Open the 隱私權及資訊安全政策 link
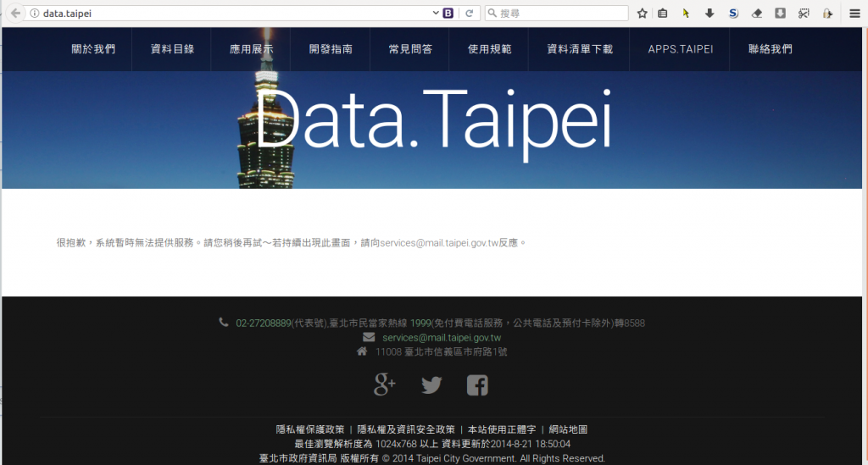Screen dimensions: 868x465 pyautogui.click(x=406, y=429)
